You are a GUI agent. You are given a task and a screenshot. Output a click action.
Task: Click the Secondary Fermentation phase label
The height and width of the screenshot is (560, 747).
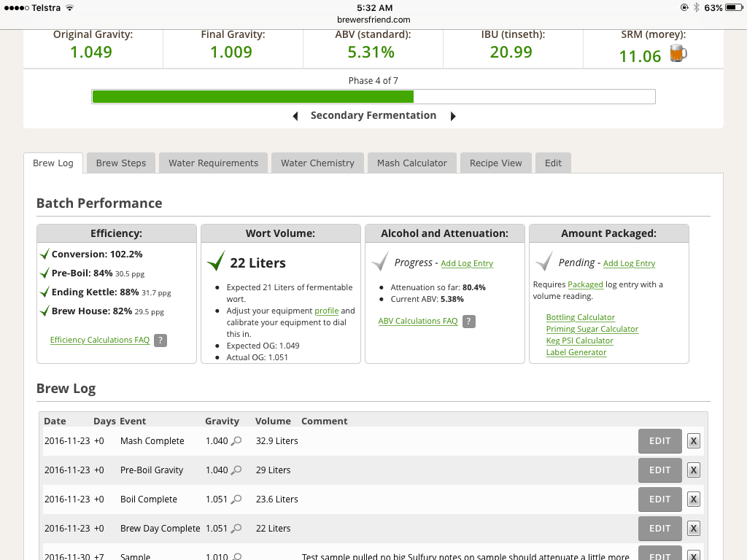point(373,116)
